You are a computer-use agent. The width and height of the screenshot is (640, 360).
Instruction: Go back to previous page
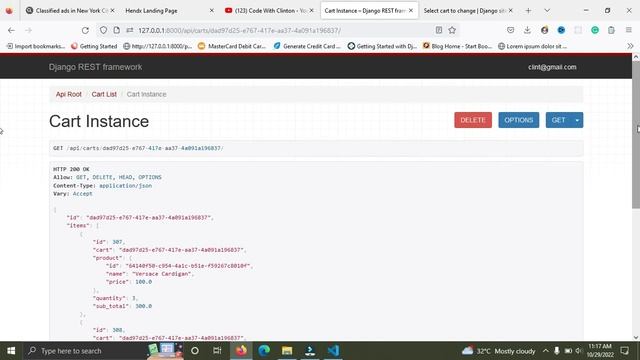[x=11, y=30]
